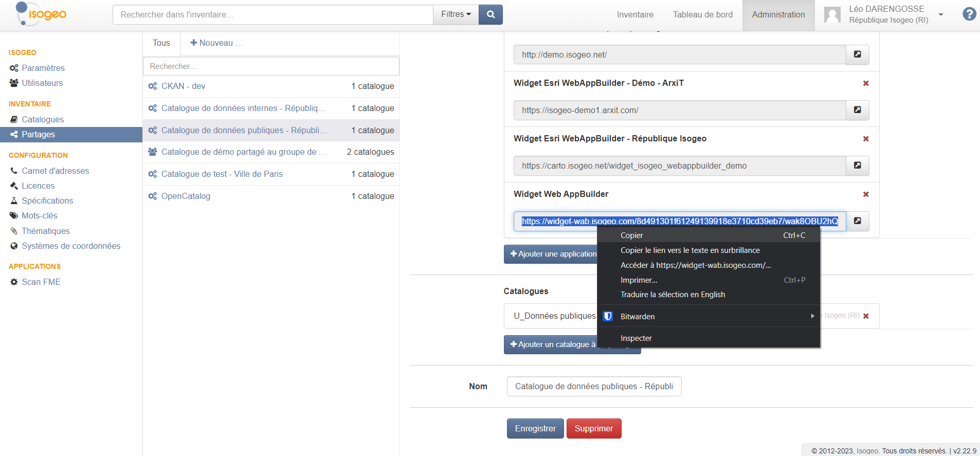
Task: Click the Enregistrer button
Action: point(535,428)
